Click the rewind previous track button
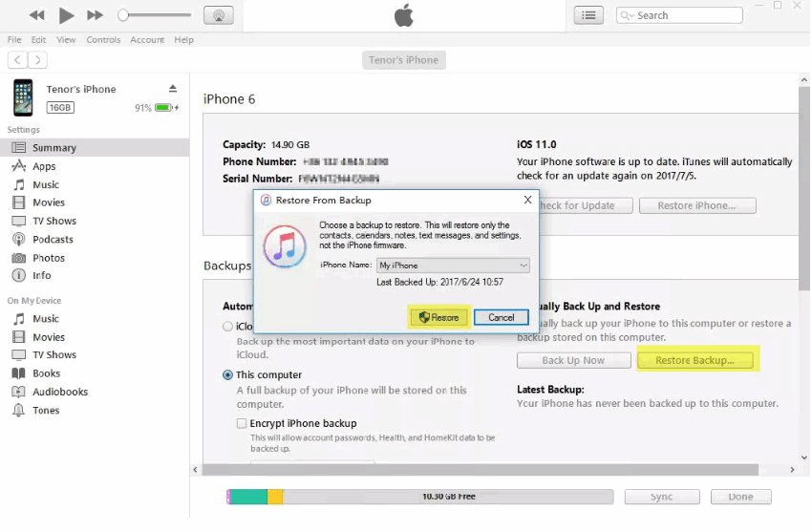Image resolution: width=812 pixels, height=532 pixels. (x=36, y=15)
